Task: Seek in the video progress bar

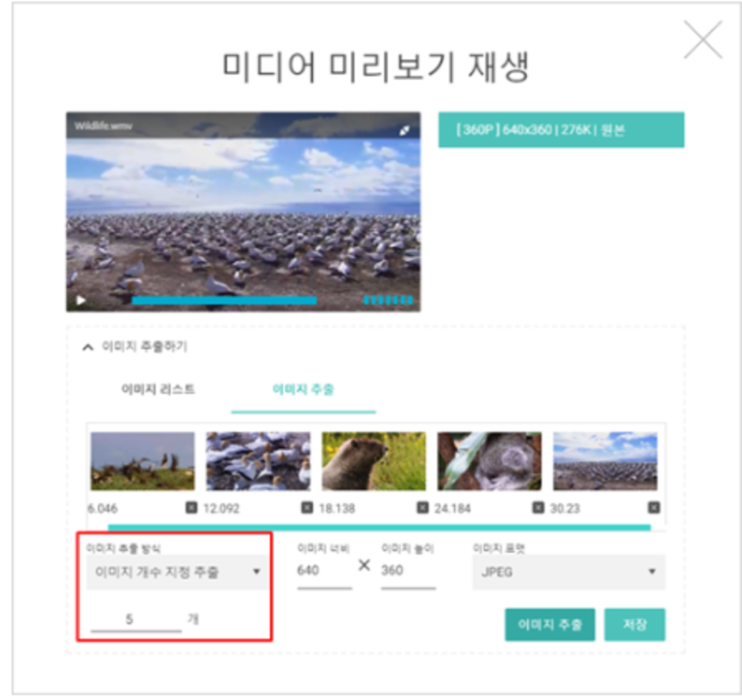Action: point(224,300)
